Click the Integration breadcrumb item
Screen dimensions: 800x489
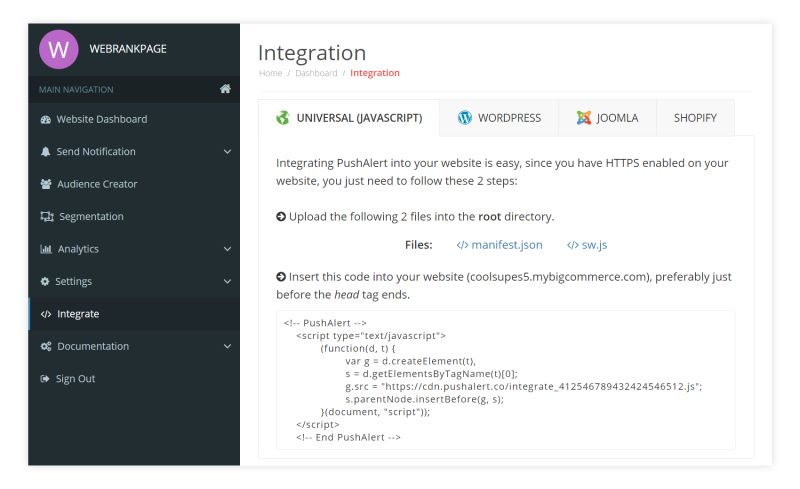click(375, 73)
